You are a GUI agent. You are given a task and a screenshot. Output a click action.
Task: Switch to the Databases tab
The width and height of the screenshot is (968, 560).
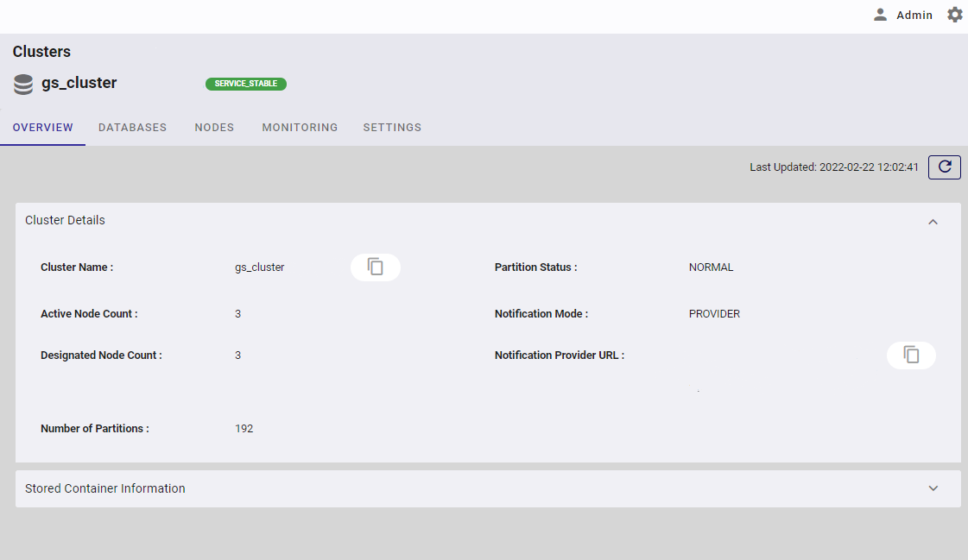click(132, 128)
